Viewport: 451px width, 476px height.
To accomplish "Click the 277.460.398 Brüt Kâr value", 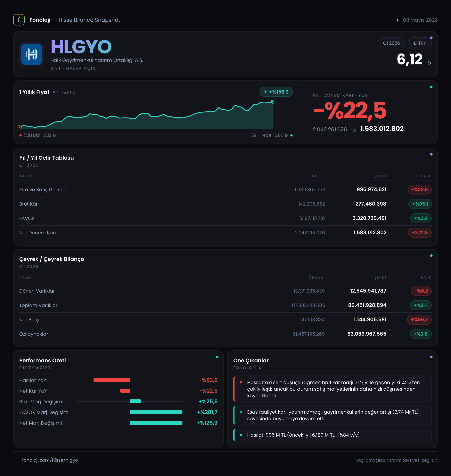I will (x=371, y=204).
